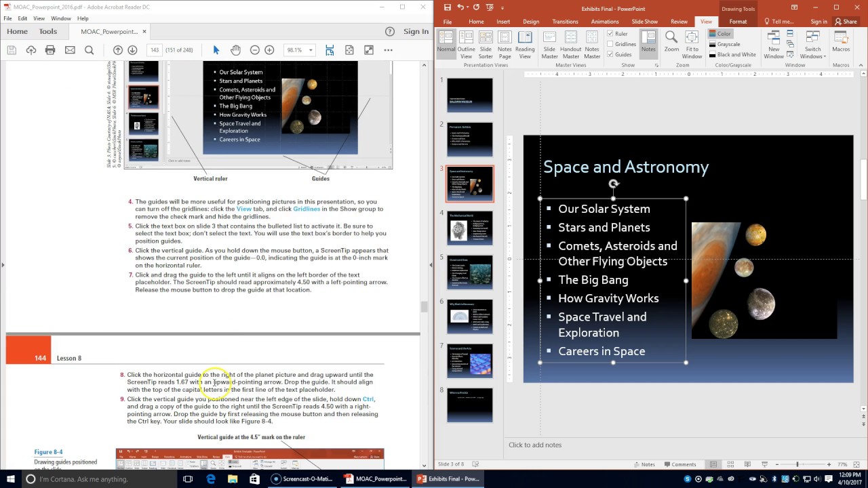This screenshot has height=488, width=868.
Task: Click Sign In in Acrobat Reader
Action: tap(416, 31)
